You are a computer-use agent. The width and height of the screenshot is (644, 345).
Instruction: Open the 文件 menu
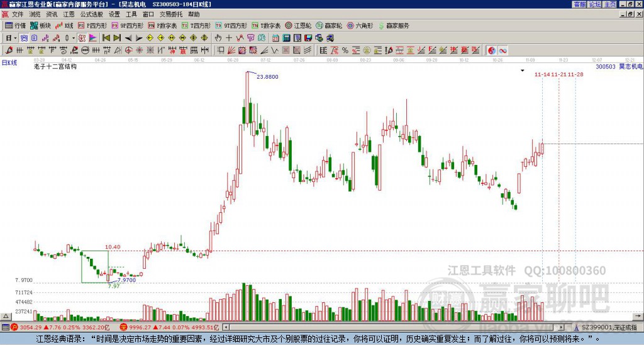(x=18, y=14)
